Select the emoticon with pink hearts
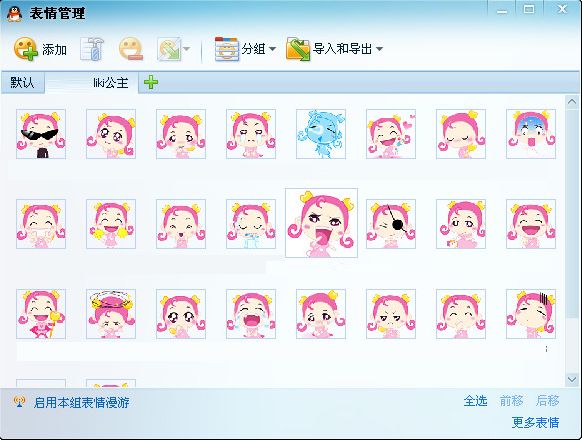The height and width of the screenshot is (441, 582). point(391,134)
